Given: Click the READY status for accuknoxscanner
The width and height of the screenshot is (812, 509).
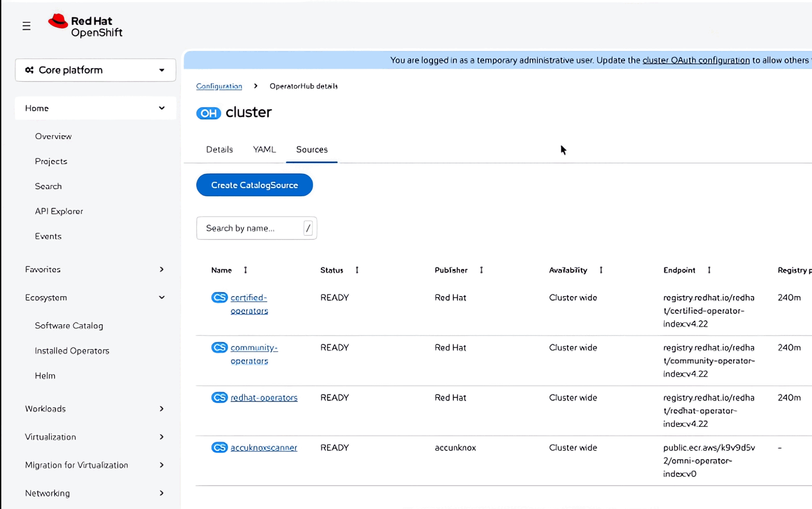Looking at the screenshot, I should point(334,447).
